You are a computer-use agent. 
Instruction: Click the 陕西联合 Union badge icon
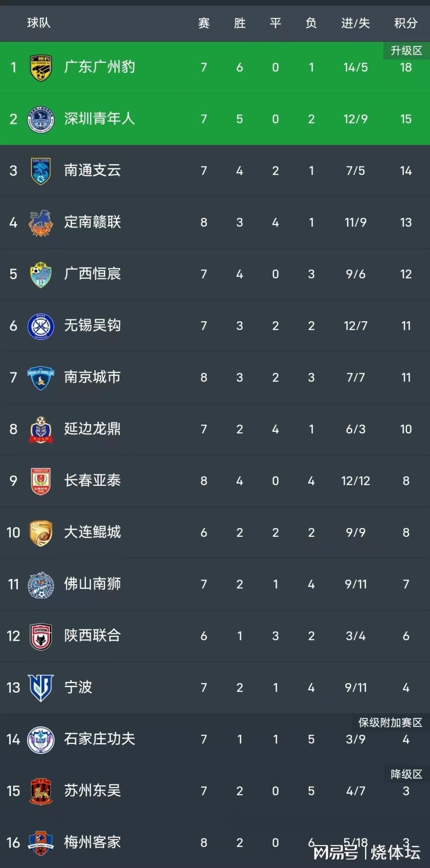click(x=41, y=636)
